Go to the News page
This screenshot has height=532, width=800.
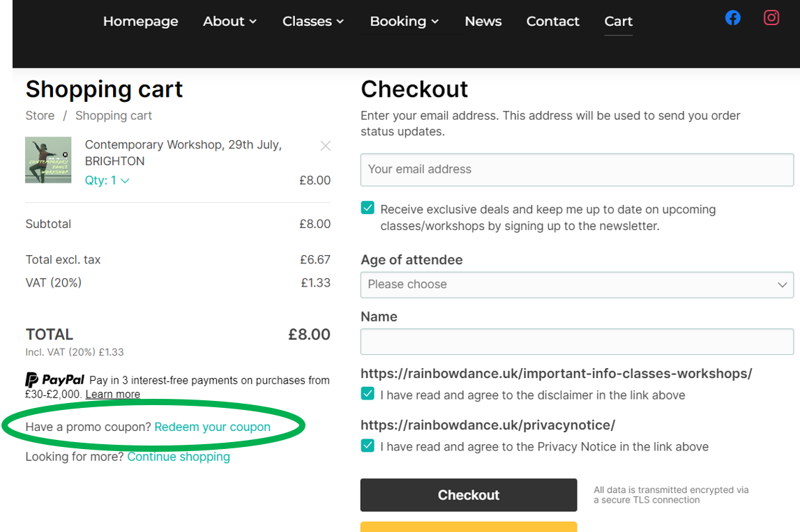coord(483,22)
